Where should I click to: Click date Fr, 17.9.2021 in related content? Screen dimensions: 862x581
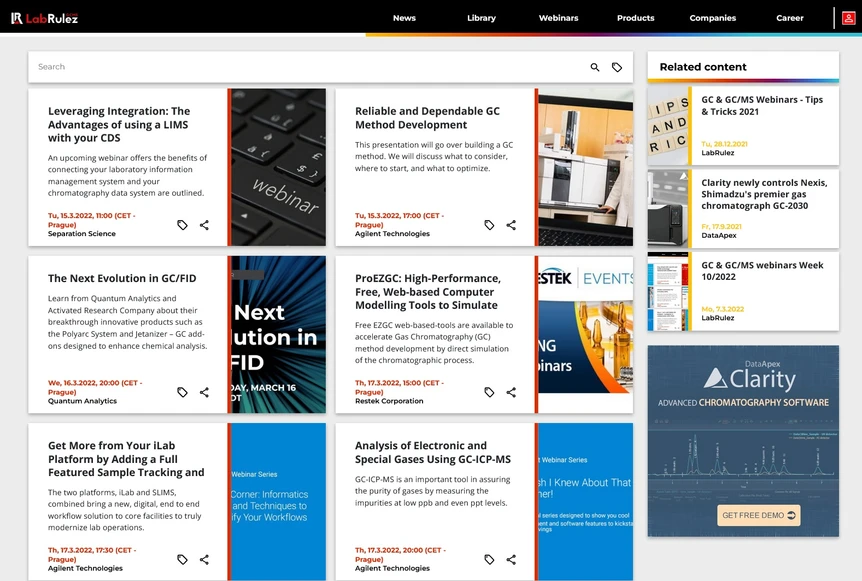point(721,226)
